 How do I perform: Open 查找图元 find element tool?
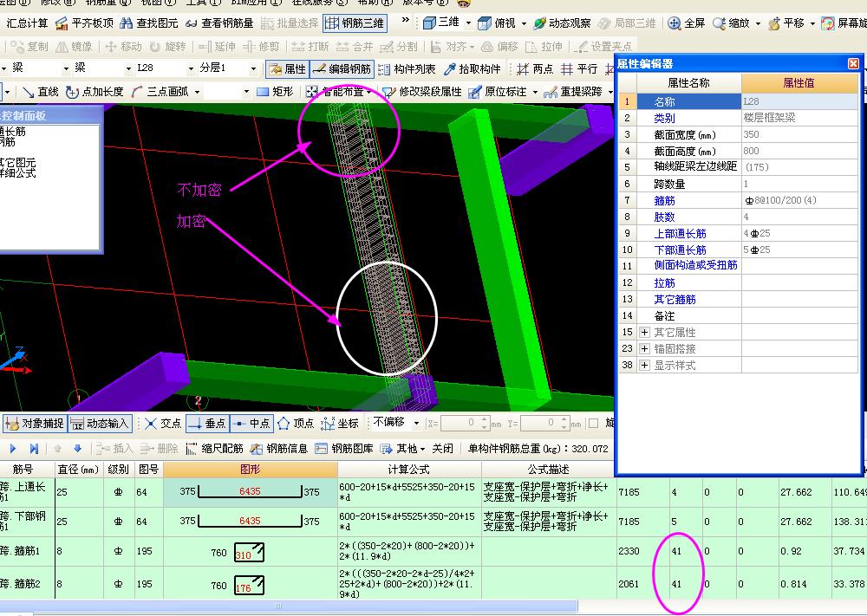(x=149, y=23)
